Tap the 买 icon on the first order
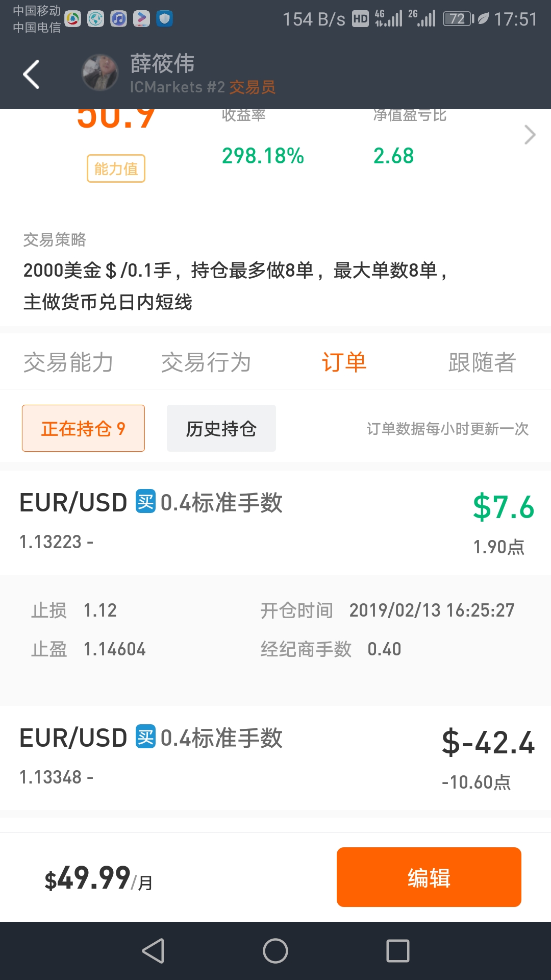The height and width of the screenshot is (980, 551). pyautogui.click(x=145, y=502)
